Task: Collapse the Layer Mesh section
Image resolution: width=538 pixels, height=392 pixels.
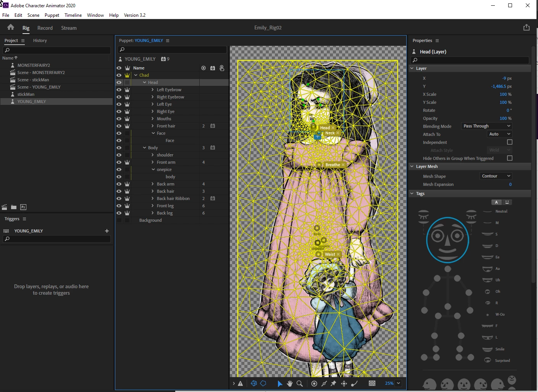Action: tap(412, 166)
